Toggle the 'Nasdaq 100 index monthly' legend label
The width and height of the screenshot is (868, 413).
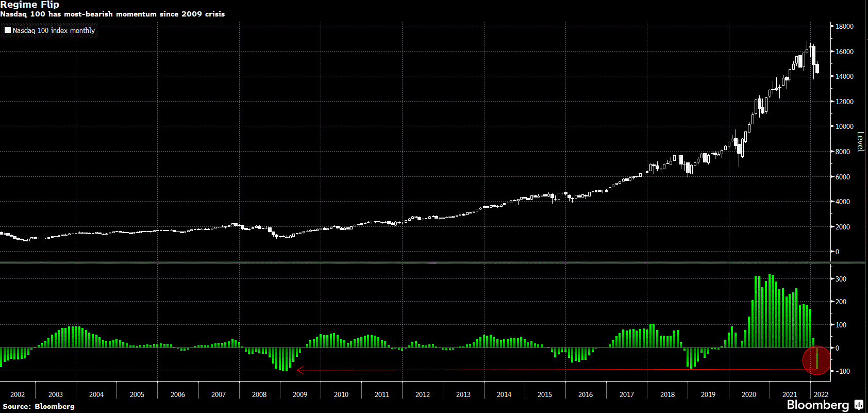click(54, 30)
